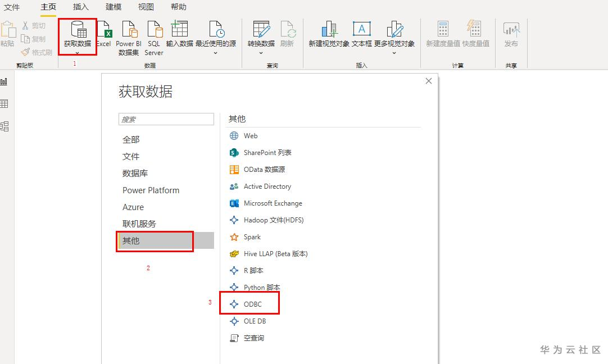Click the 搜索 search field
Image resolution: width=608 pixels, height=364 pixels.
pyautogui.click(x=166, y=119)
